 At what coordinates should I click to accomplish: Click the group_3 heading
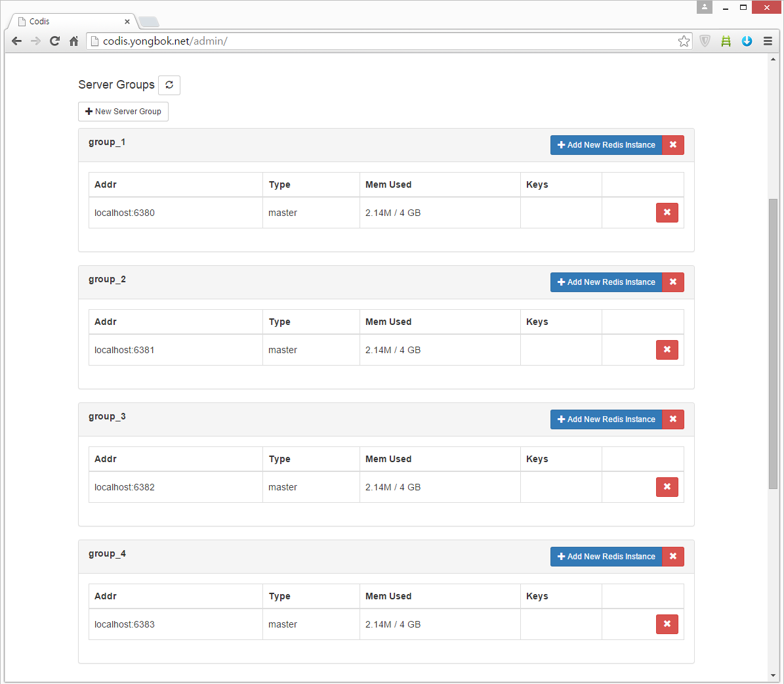107,417
